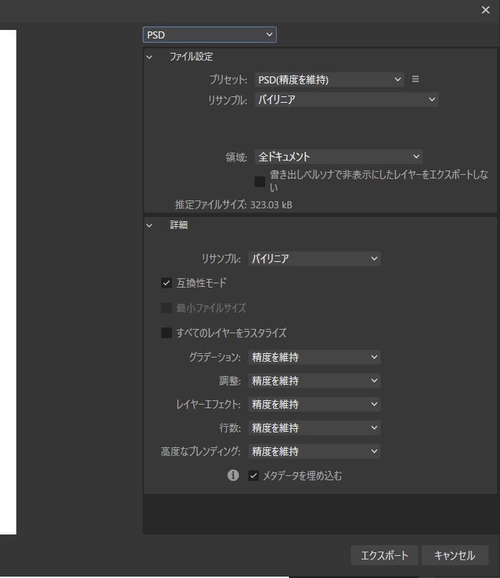Viewport: 500px width, 578px height.
Task: Open the プリセット dropdown showing PSD(精度を維持)
Action: (x=329, y=80)
